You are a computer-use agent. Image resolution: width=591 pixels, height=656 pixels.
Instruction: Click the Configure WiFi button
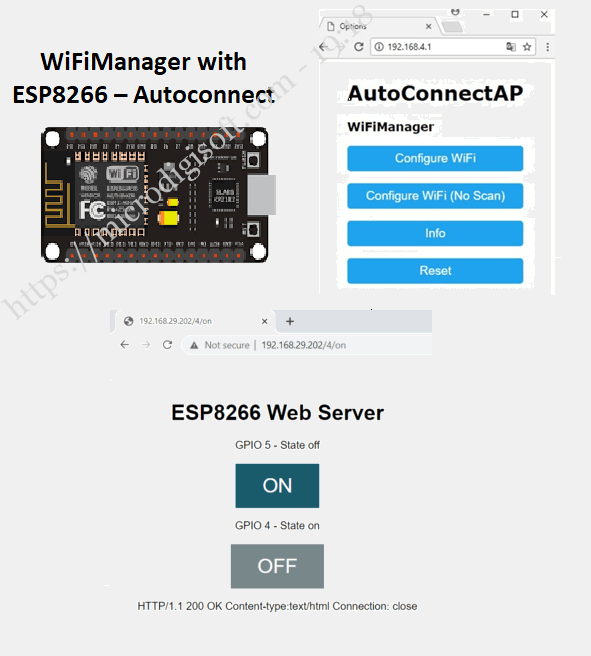(435, 158)
